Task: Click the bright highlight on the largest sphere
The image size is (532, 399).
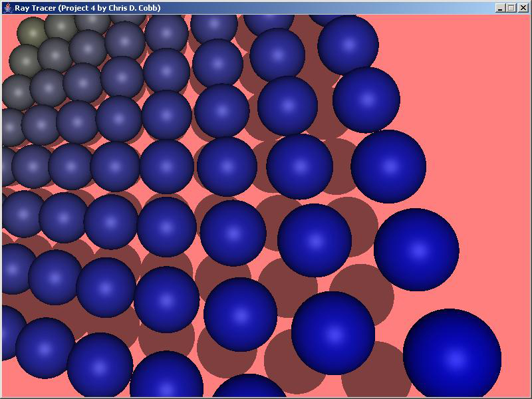Action: [x=455, y=360]
